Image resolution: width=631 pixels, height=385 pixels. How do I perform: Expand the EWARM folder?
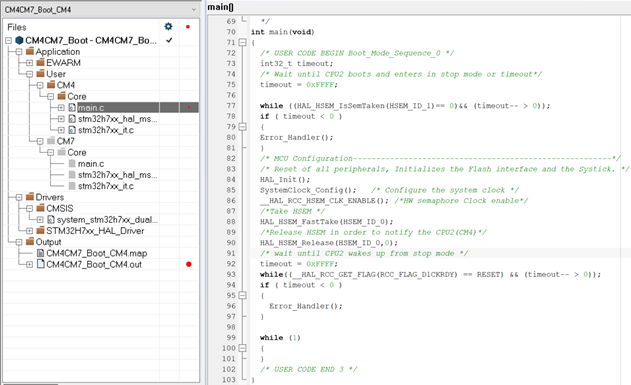[29, 63]
